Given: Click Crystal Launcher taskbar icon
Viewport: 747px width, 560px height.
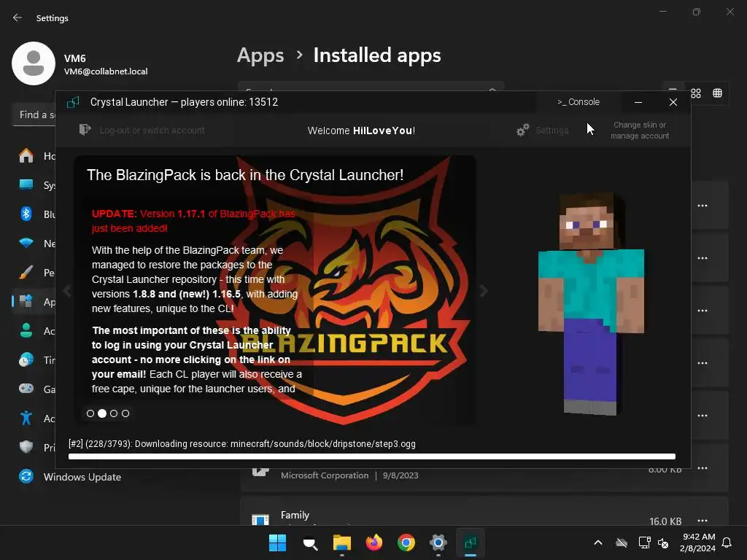Looking at the screenshot, I should (471, 542).
